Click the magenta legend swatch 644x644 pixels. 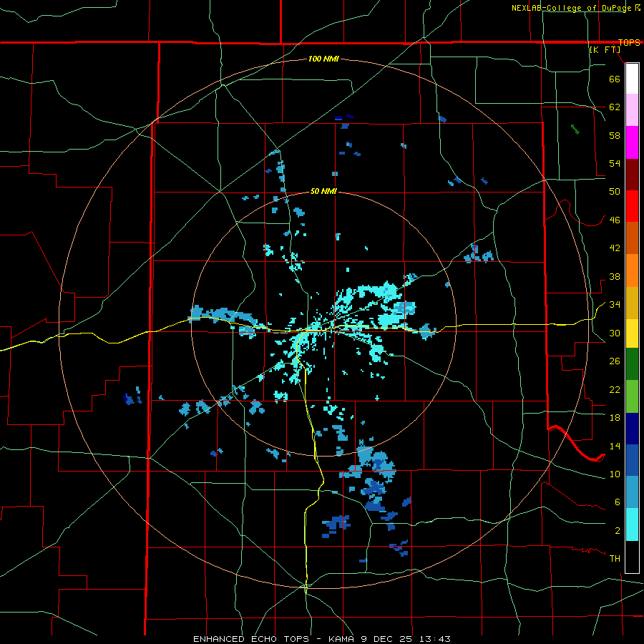[632, 142]
